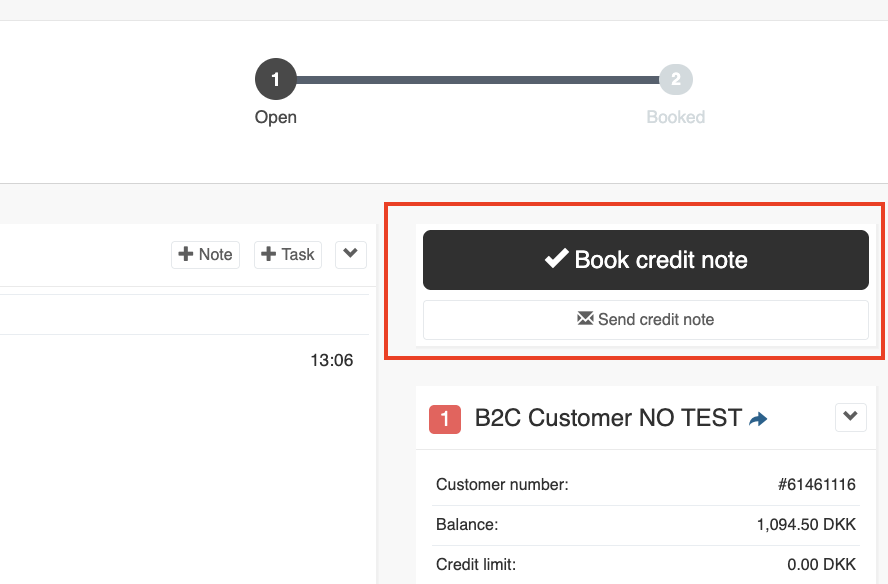Click the Book credit note button

tap(646, 260)
